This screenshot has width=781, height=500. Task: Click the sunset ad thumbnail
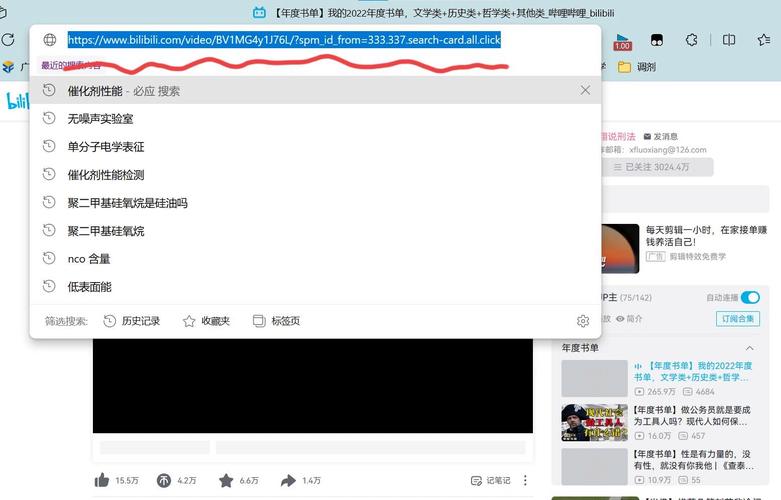[620, 249]
